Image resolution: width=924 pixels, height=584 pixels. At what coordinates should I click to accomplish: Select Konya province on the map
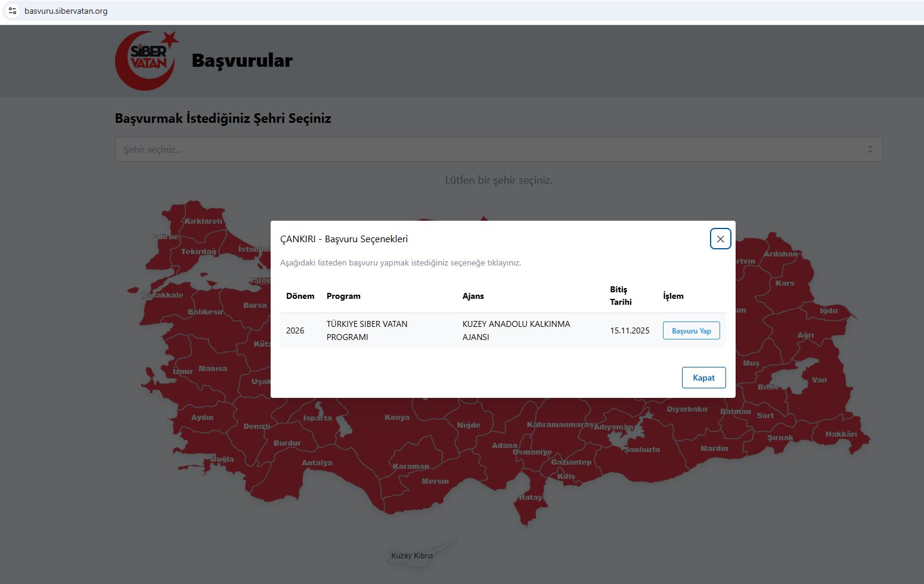click(396, 418)
